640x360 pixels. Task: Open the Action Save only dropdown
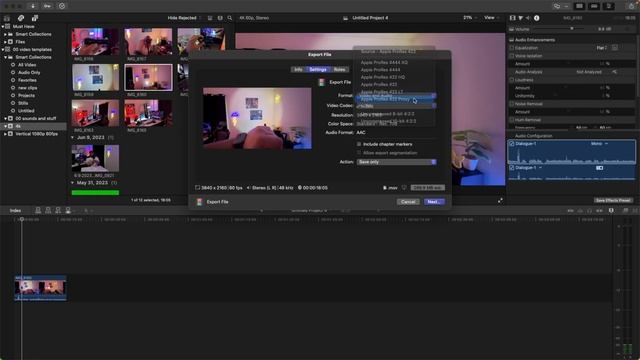click(x=396, y=162)
